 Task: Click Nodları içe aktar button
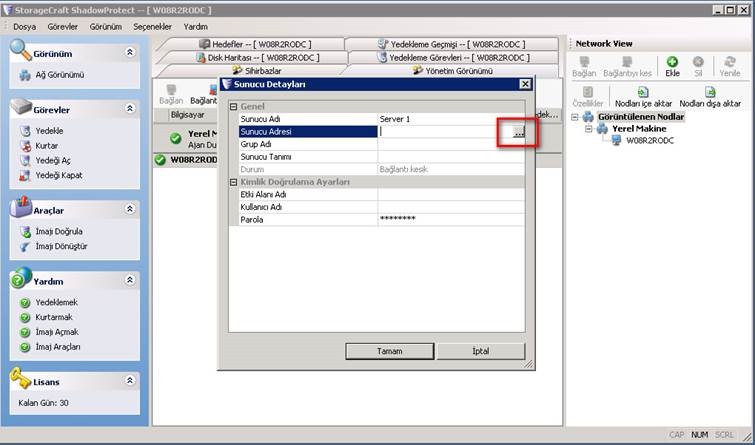pos(643,97)
